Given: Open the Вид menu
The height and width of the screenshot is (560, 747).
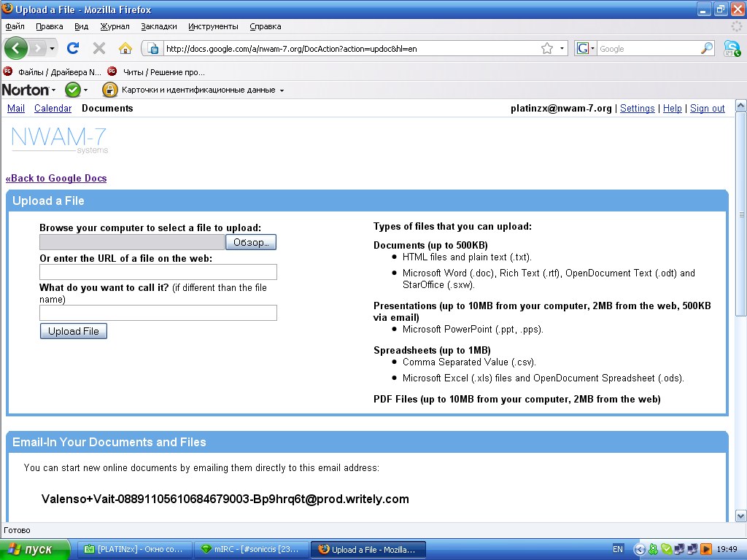Looking at the screenshot, I should 82,27.
